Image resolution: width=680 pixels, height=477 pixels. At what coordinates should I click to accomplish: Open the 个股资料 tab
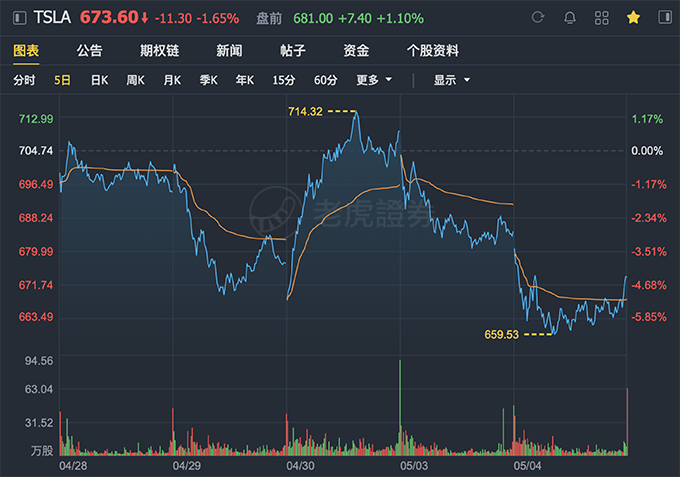click(433, 51)
